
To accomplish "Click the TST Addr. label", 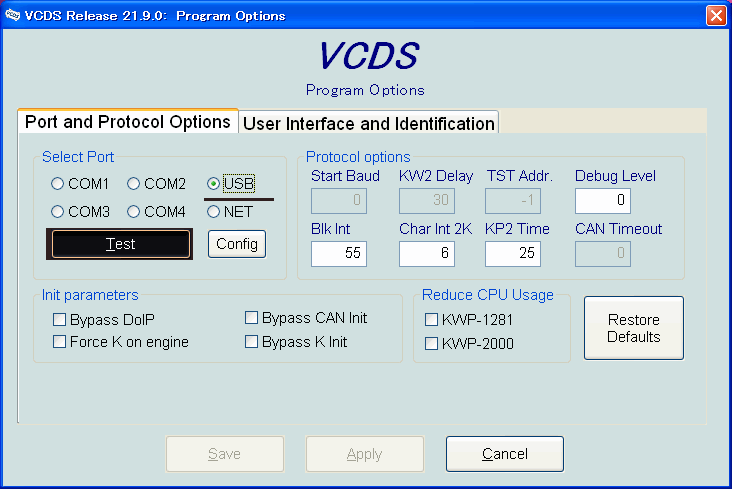I will click(520, 176).
